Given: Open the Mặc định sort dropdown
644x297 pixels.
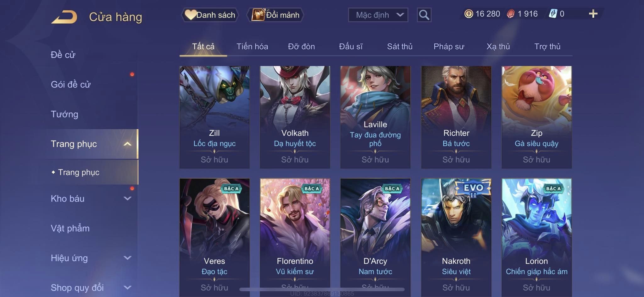Looking at the screenshot, I should (378, 15).
